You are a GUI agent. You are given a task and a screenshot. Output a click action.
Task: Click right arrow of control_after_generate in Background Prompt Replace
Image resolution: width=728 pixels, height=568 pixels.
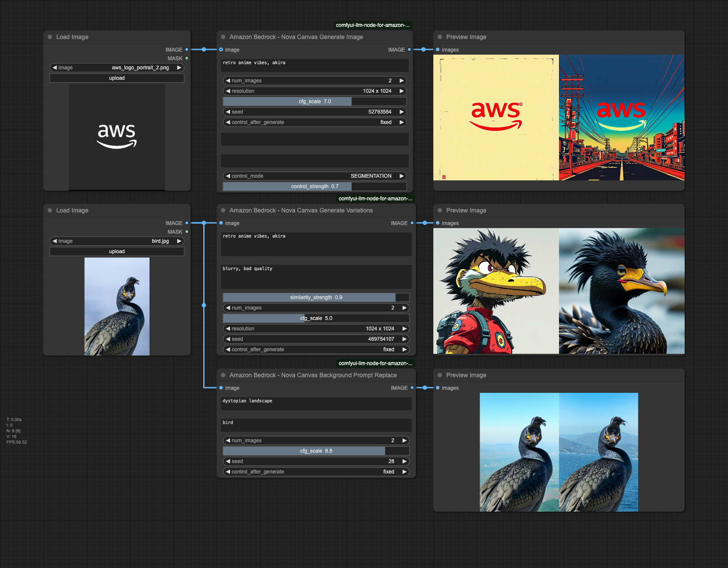click(x=404, y=472)
